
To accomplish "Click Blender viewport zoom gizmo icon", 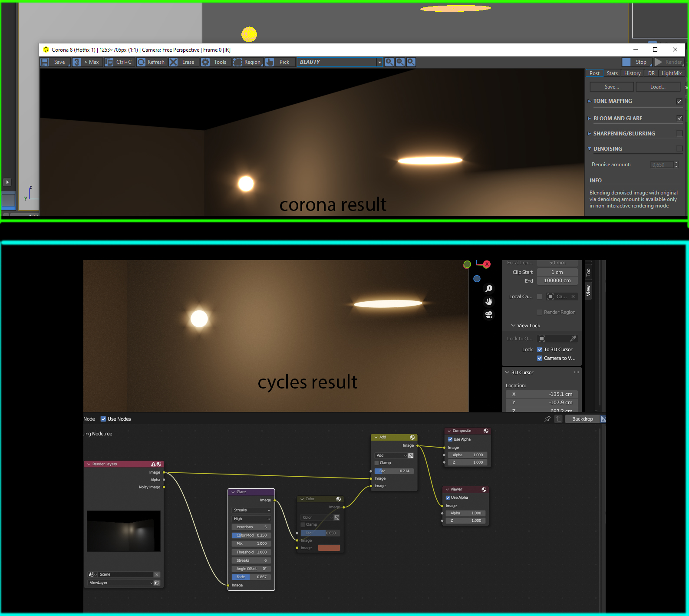I will 489,289.
